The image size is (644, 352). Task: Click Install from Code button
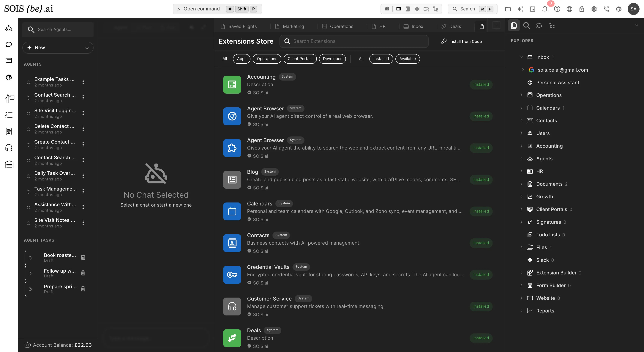pos(462,41)
